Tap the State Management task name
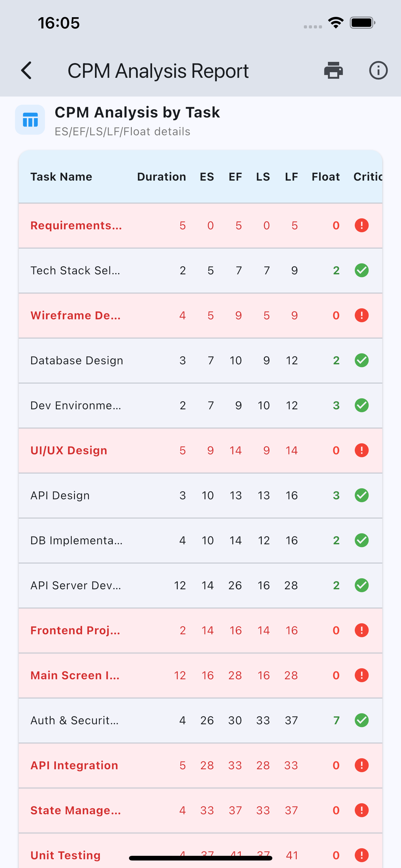Viewport: 401px width, 868px height. [75, 811]
